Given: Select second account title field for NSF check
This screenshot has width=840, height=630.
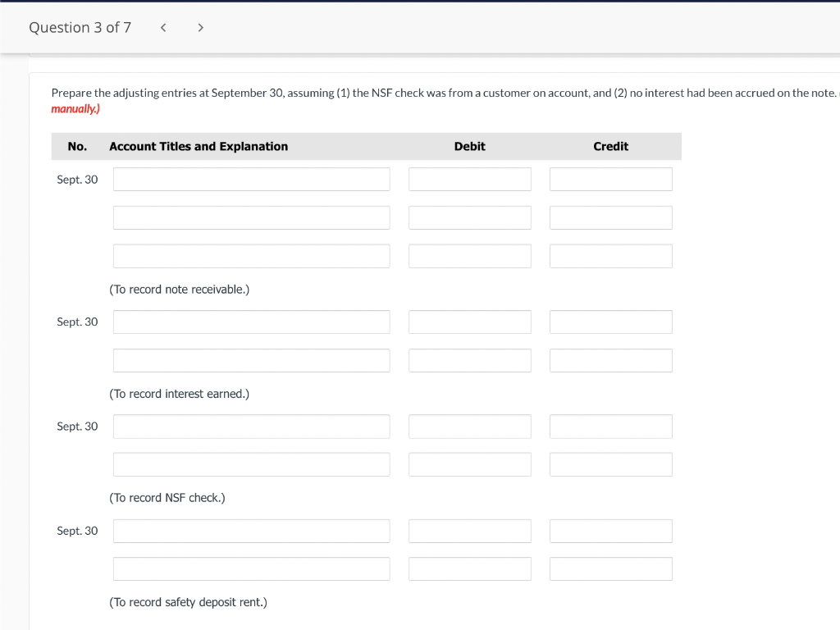Looking at the screenshot, I should point(251,464).
